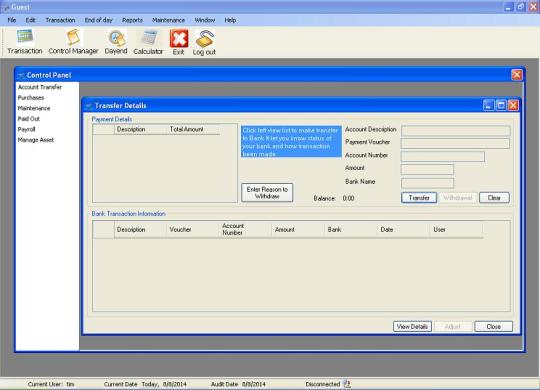The height and width of the screenshot is (390, 540).
Task: Open the Transaction toolbar icon
Action: (25, 37)
